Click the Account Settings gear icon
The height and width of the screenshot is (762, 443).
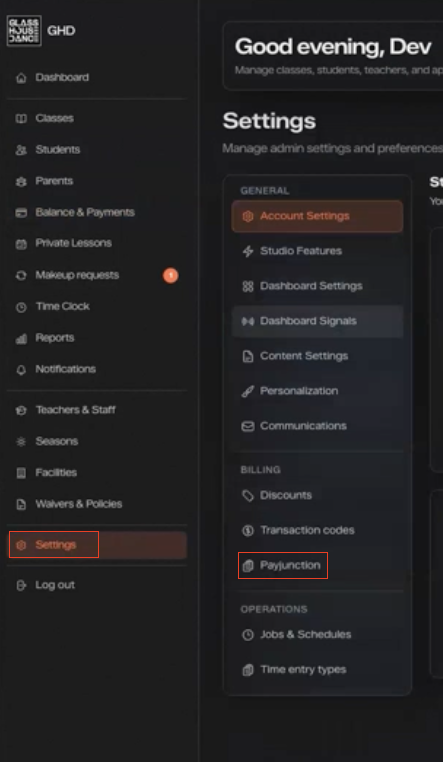248,216
